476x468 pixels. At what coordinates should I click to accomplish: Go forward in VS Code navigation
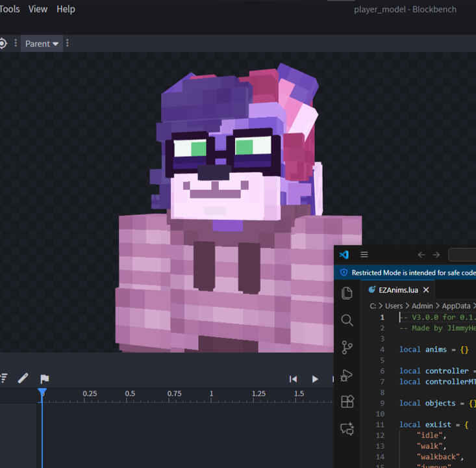coord(436,255)
